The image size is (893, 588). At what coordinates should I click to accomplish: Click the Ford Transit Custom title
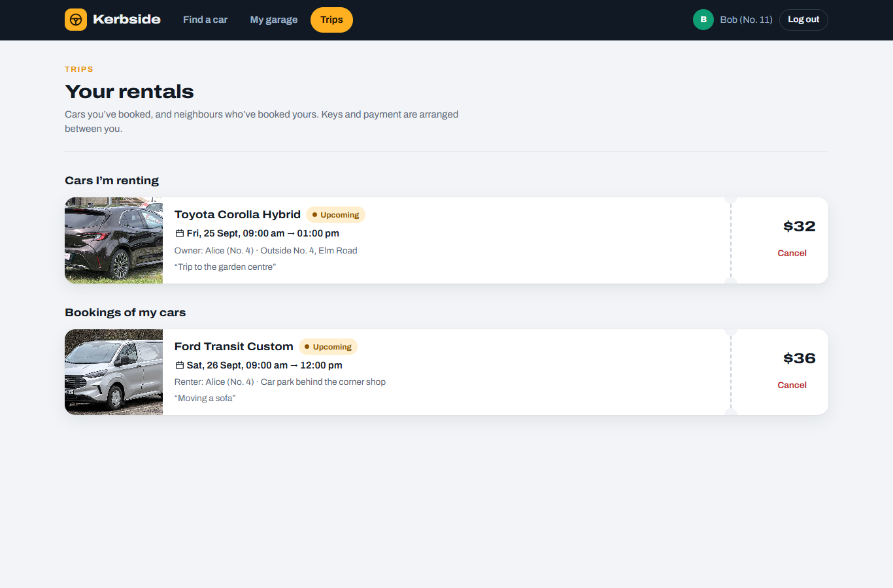point(233,346)
